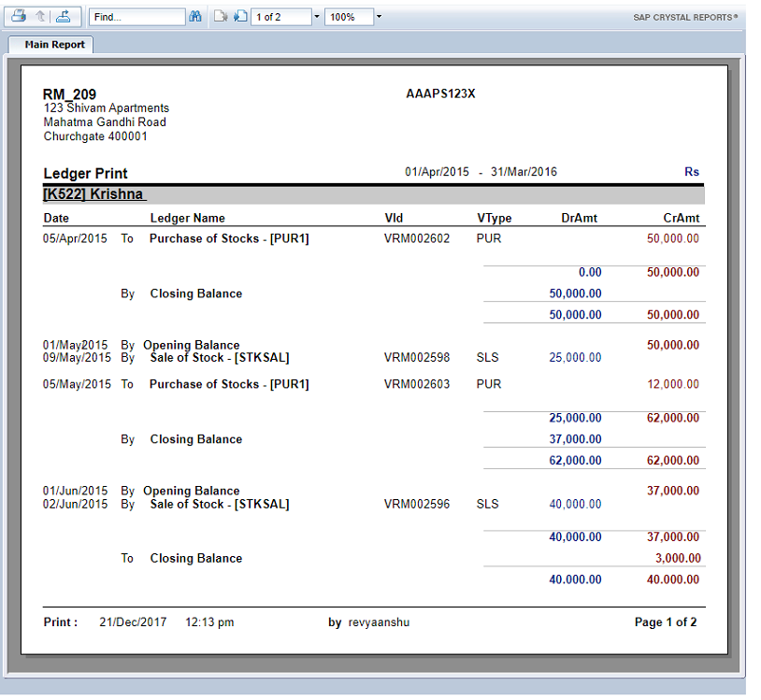Screen dimensions: 761x700
Task: Click the 25,000.00 debit for VRM002598
Action: coord(575,357)
